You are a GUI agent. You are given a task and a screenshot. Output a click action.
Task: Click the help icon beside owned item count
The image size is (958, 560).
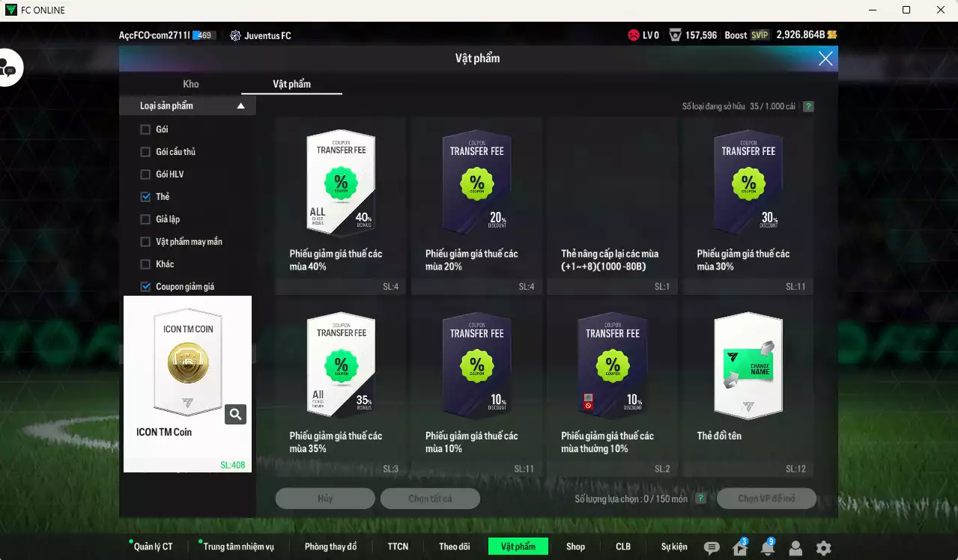808,106
